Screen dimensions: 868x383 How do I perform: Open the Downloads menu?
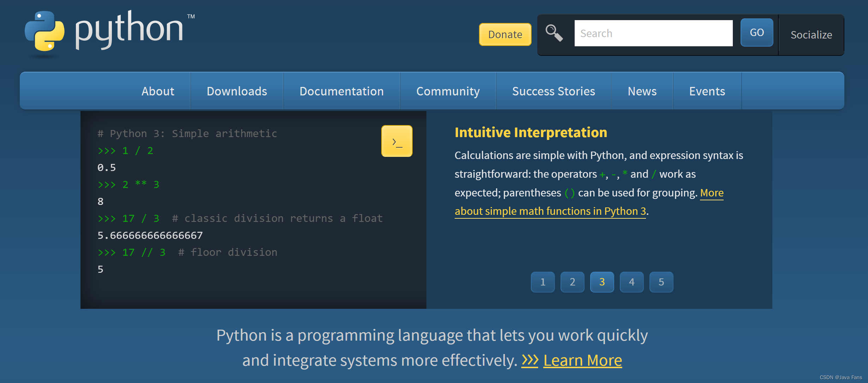click(237, 91)
